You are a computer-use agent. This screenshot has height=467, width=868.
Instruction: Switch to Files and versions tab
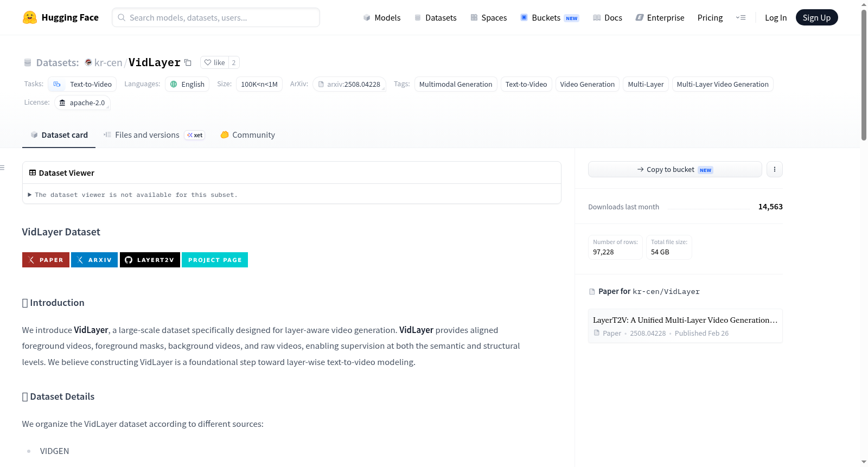click(154, 135)
